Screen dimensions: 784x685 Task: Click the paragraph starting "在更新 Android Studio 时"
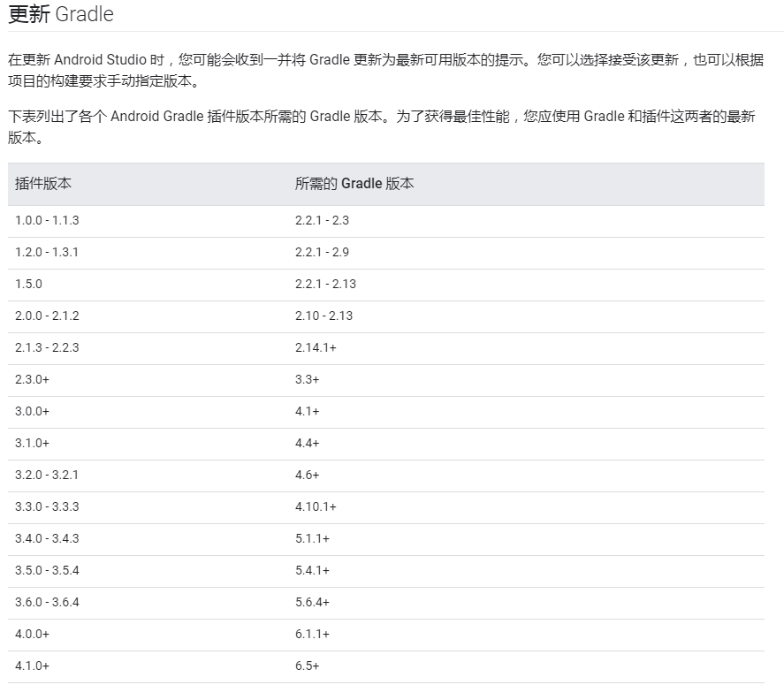tap(386, 70)
